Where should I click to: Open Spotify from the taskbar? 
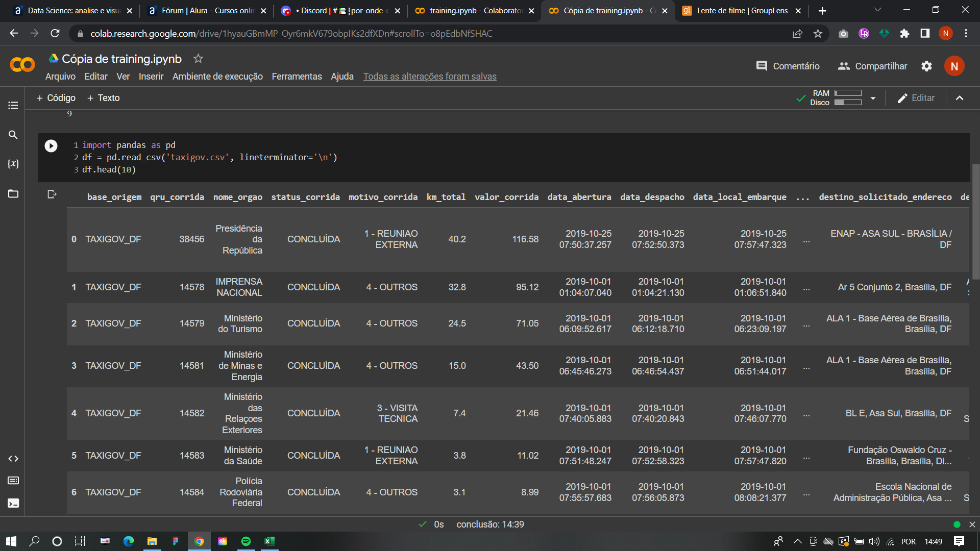246,541
